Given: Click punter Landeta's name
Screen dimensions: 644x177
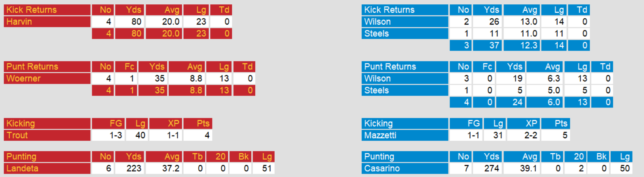Looking at the screenshot, I should (x=22, y=169).
